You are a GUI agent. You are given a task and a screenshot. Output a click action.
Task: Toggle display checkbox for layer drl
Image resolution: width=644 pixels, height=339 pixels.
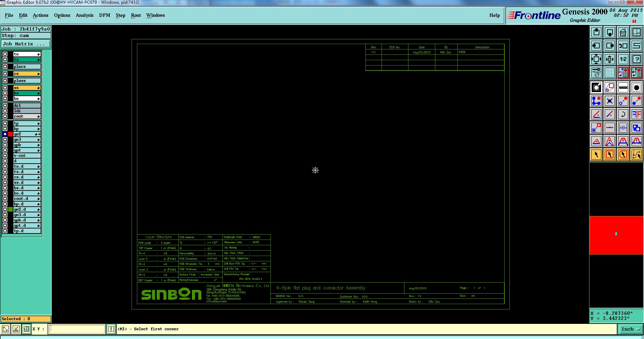coord(5,105)
